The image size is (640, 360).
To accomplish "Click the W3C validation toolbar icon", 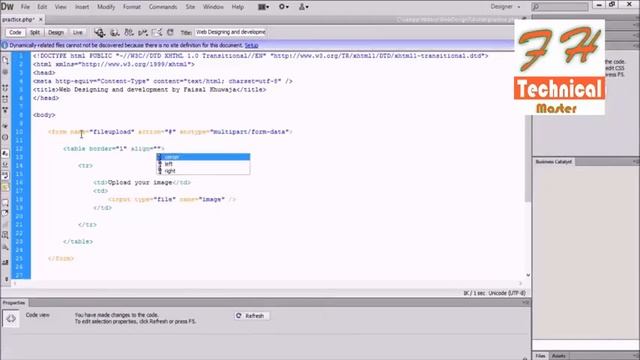I will coord(143,32).
